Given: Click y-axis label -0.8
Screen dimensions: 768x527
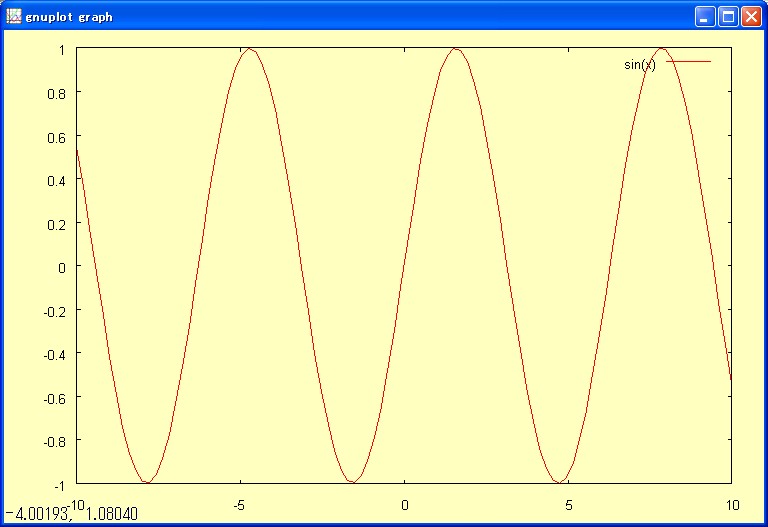Looking at the screenshot, I should [x=54, y=442].
